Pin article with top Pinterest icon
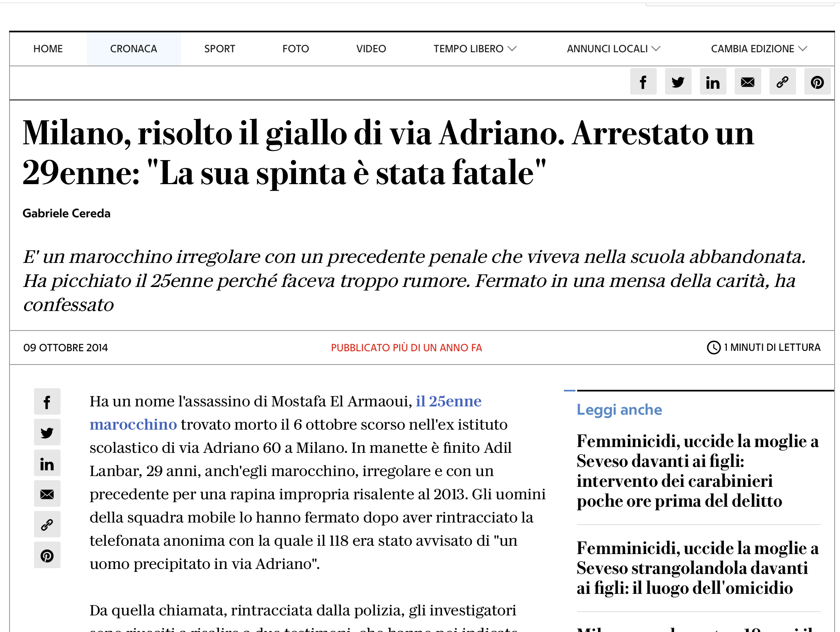 [x=817, y=82]
